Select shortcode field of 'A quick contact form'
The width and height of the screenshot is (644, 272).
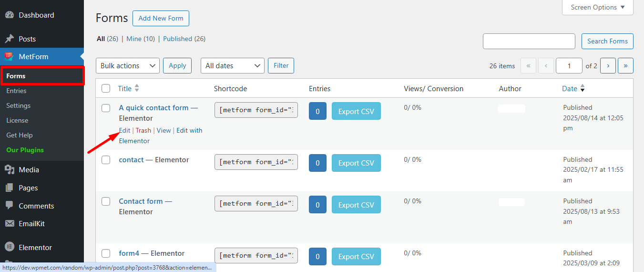click(x=256, y=110)
